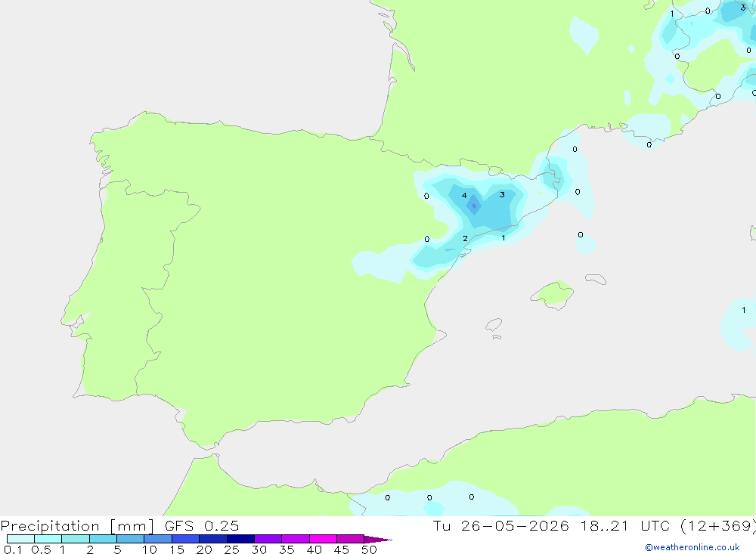Open the ©weatheronline.co.uk link
The width and height of the screenshot is (756, 554).
[x=692, y=547]
